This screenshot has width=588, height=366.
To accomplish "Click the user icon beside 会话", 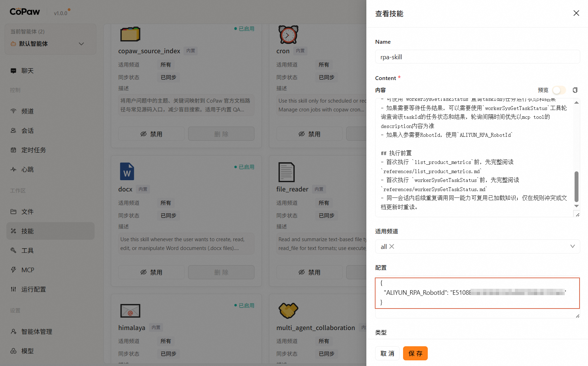I will pyautogui.click(x=13, y=130).
